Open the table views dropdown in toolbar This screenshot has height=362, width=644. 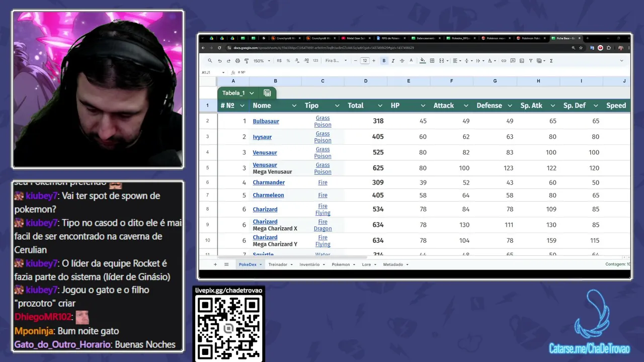click(541, 61)
